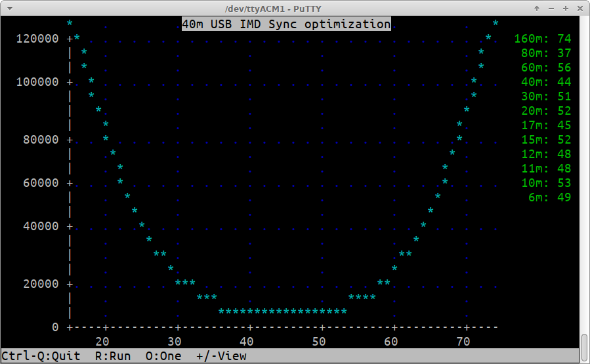Pick the 20m: 52 band entry
This screenshot has height=364, width=590.
tap(546, 111)
